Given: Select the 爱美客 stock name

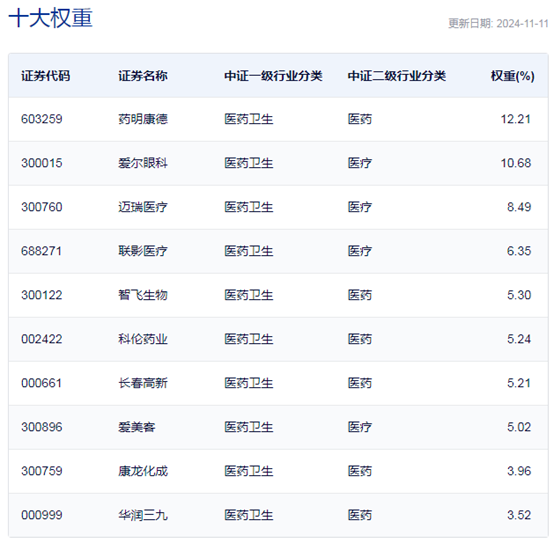Looking at the screenshot, I should [137, 427].
